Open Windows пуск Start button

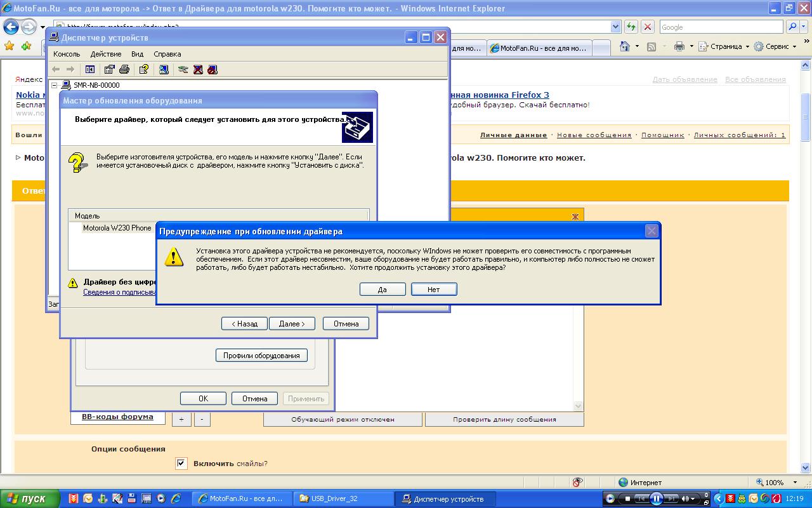(30, 498)
